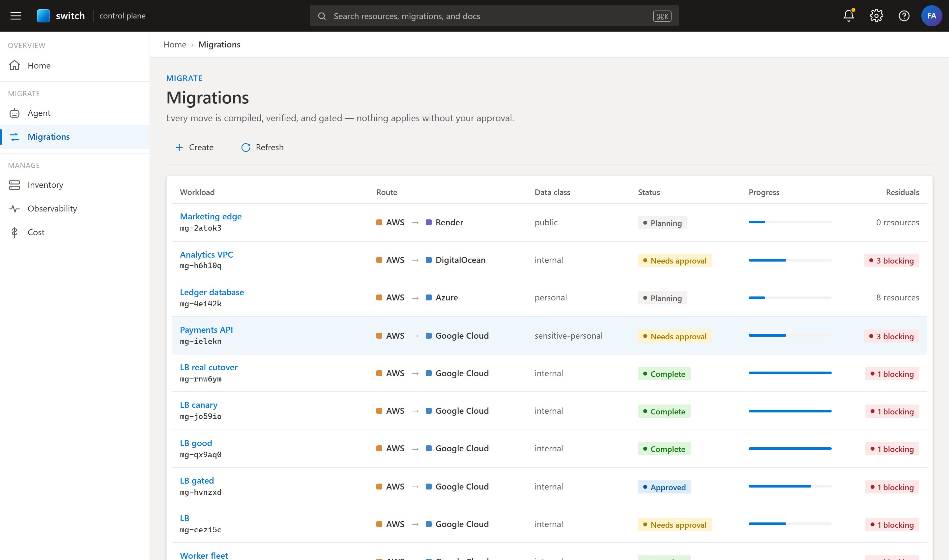Viewport: 949px width, 560px height.
Task: Click DigitalOcean route target text
Action: coord(460,260)
